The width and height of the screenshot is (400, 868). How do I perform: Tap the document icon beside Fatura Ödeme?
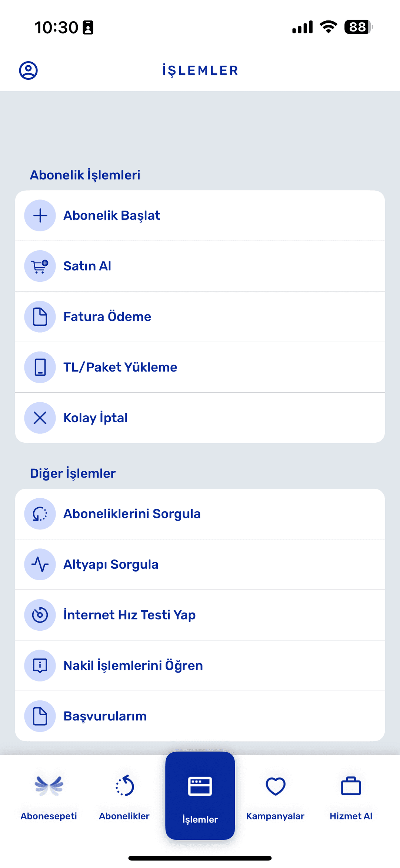[x=40, y=317]
